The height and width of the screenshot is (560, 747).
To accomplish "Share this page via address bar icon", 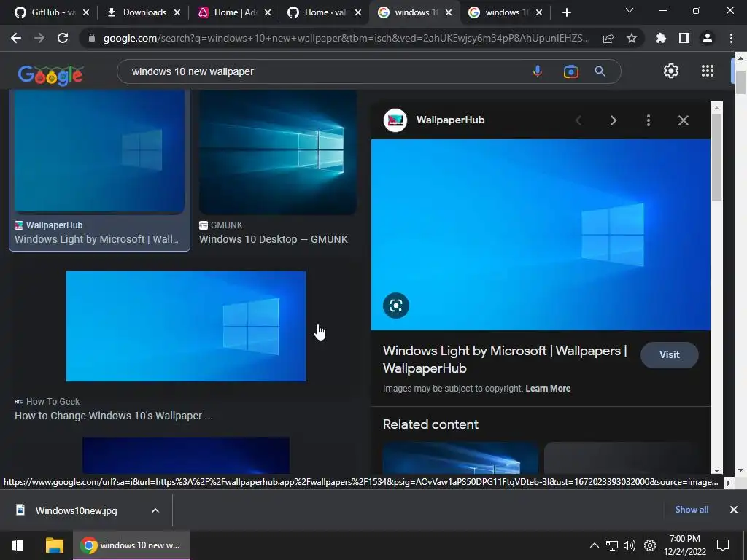I will point(608,39).
